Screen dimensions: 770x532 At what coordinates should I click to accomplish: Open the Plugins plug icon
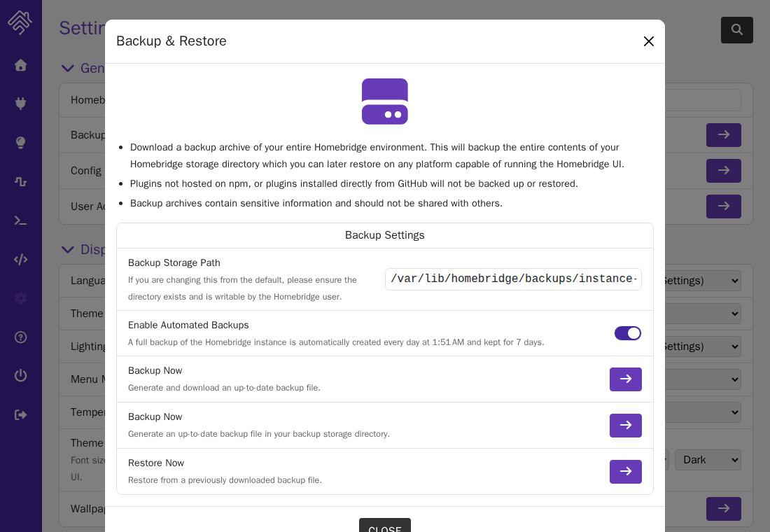click(20, 104)
